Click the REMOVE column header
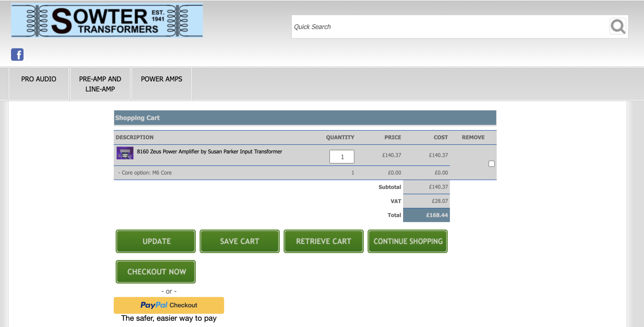Viewport: 644px width, 327px height. [473, 137]
